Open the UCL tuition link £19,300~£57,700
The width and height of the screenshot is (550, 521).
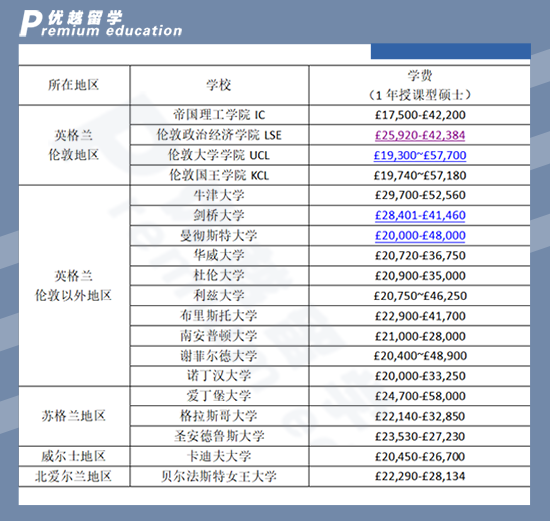tap(420, 155)
